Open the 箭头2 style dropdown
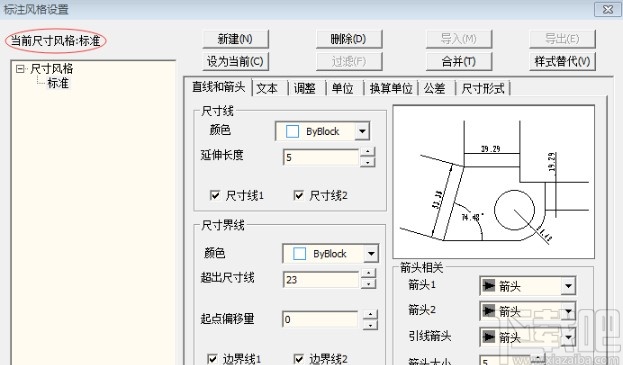The image size is (623, 365). [x=568, y=311]
